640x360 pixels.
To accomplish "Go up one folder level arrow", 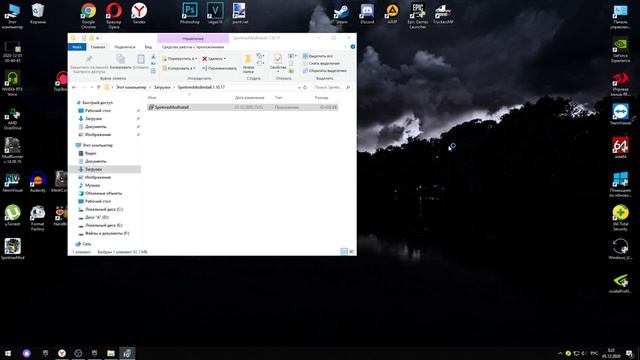I will point(98,87).
